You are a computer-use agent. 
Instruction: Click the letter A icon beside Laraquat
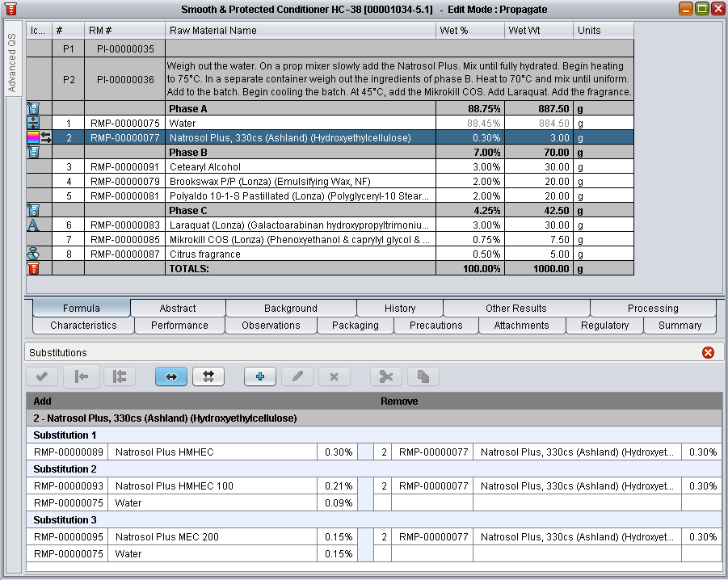[x=33, y=225]
